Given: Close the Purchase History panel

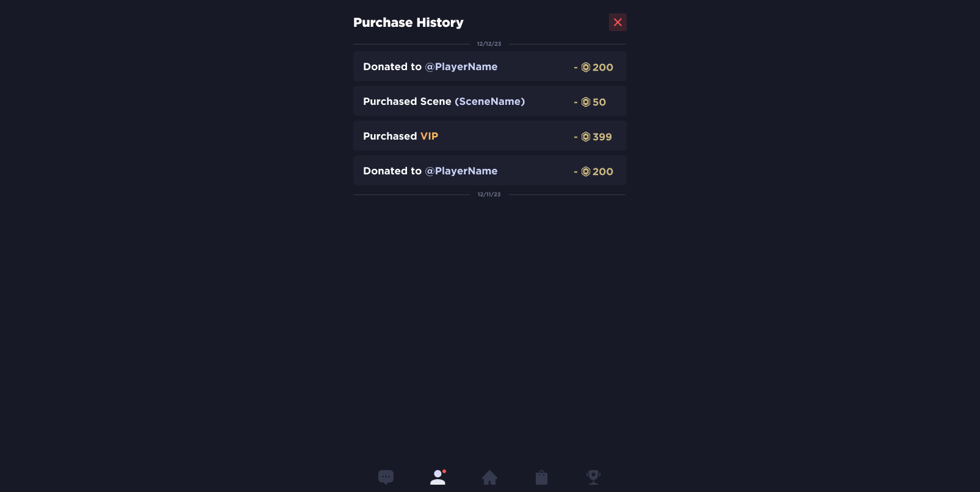Looking at the screenshot, I should pyautogui.click(x=618, y=23).
